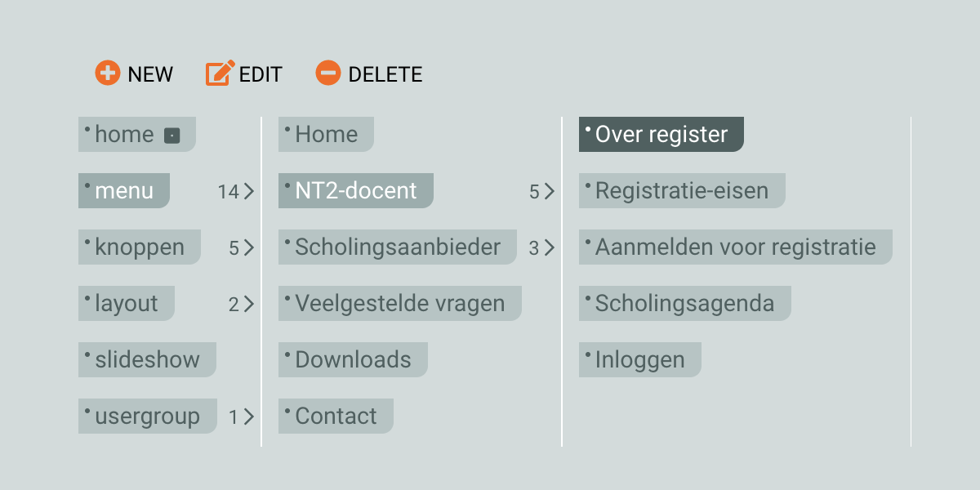Image resolution: width=980 pixels, height=490 pixels.
Task: Expand the NT2-docent submenu chevron
Action: click(550, 191)
